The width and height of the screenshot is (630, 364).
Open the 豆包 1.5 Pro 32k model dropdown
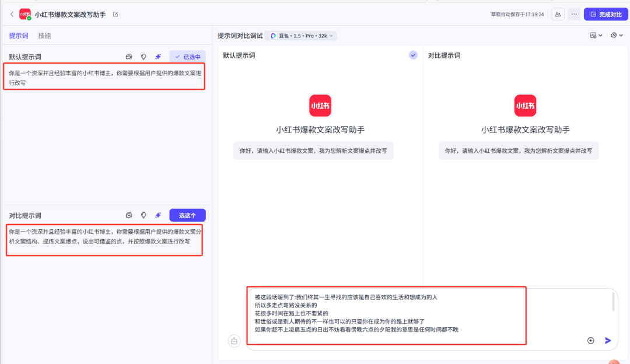click(x=302, y=36)
